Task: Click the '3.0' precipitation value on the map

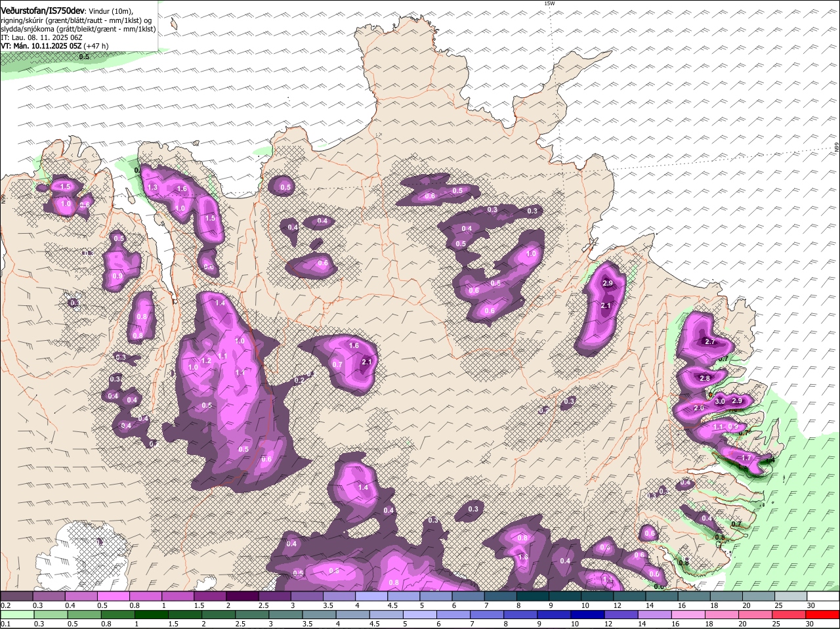Action: click(720, 401)
